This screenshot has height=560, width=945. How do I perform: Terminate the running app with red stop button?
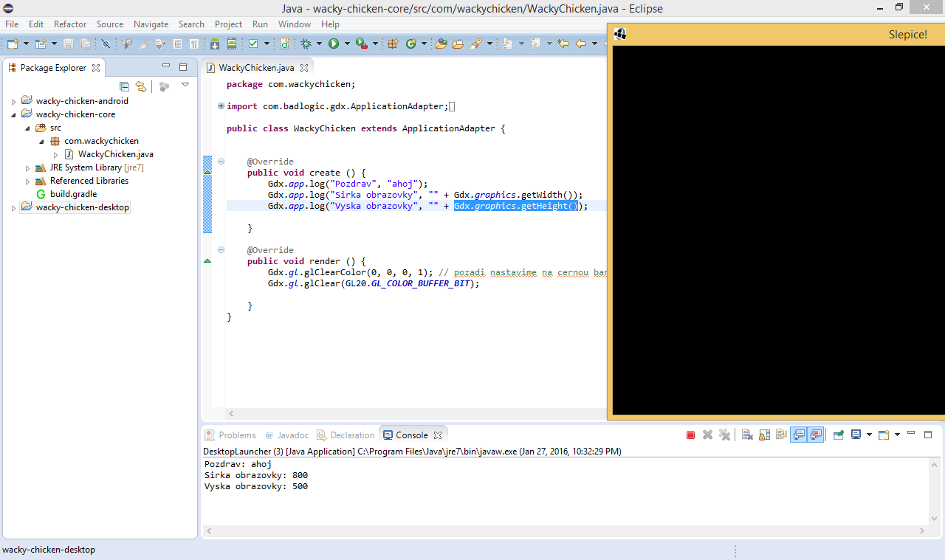tap(690, 435)
